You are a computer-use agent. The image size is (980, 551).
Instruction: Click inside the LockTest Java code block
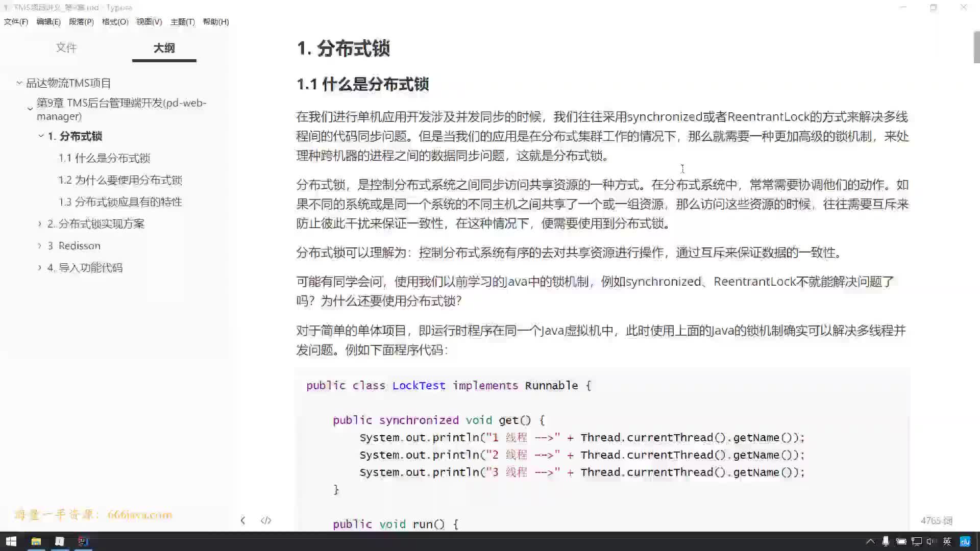[602, 449]
